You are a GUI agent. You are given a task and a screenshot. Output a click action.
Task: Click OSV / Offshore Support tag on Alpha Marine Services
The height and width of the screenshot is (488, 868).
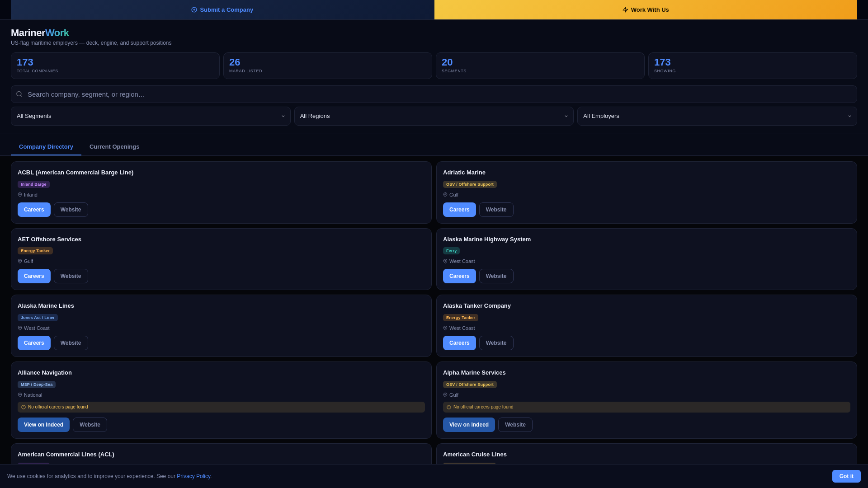(x=470, y=385)
